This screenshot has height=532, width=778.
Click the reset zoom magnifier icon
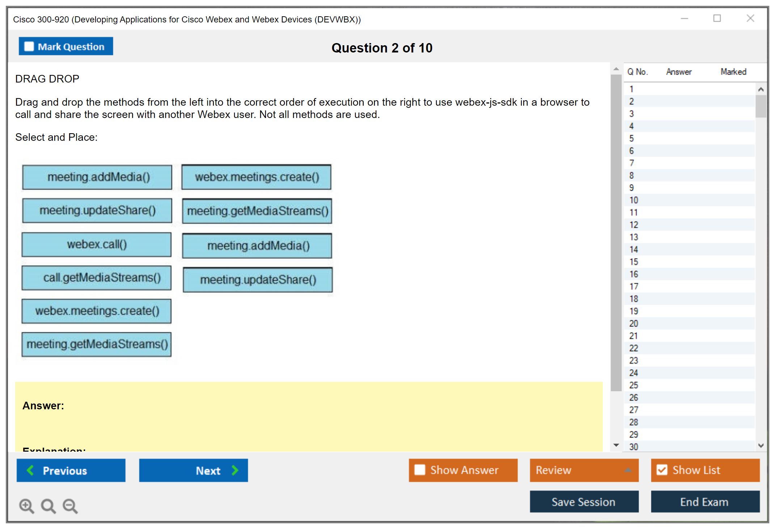tap(48, 506)
